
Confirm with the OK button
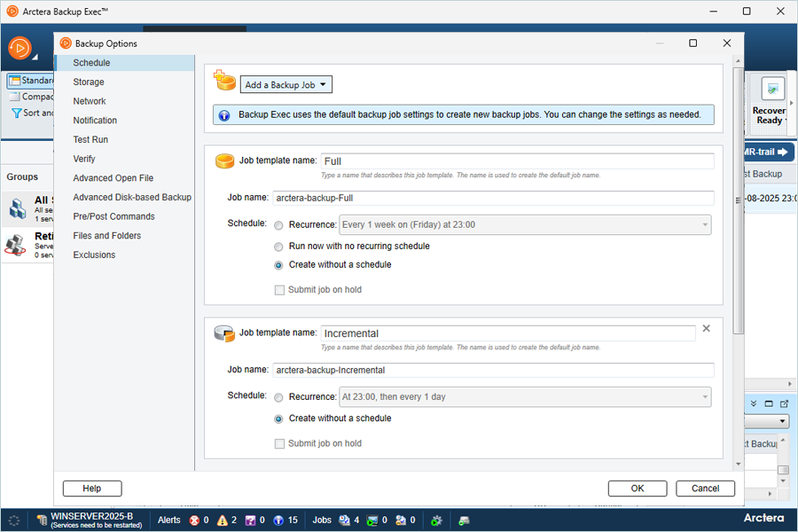(x=638, y=489)
